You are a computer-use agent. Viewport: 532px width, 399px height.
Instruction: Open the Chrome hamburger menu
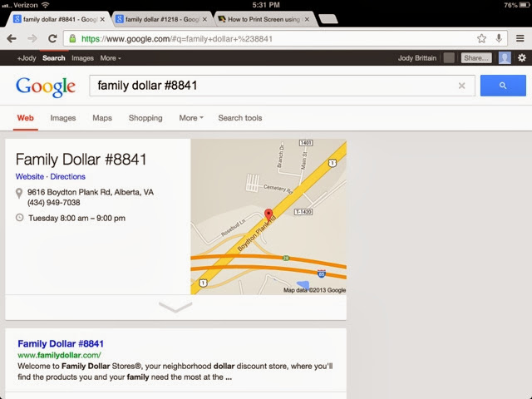[x=520, y=38]
